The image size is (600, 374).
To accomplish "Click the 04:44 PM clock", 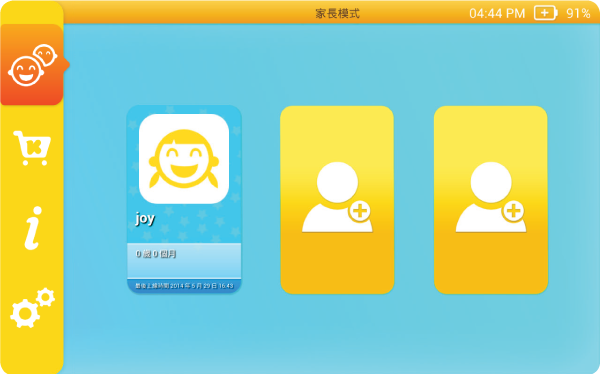I will pyautogui.click(x=497, y=14).
